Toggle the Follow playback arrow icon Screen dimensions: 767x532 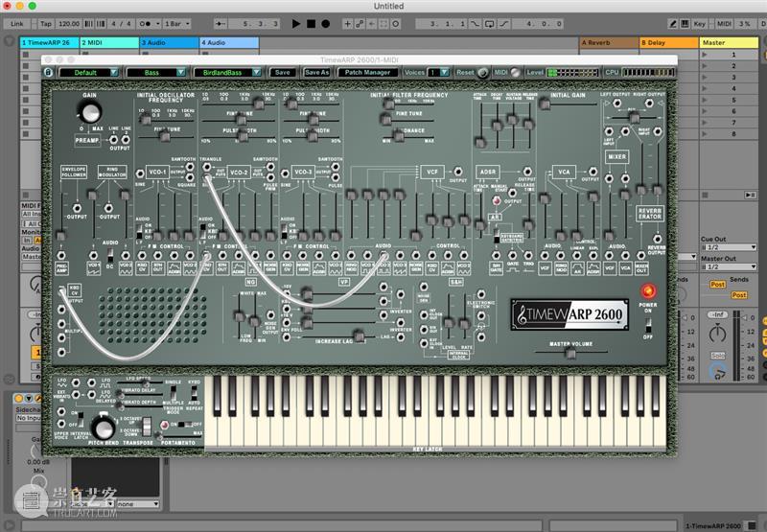pos(221,23)
